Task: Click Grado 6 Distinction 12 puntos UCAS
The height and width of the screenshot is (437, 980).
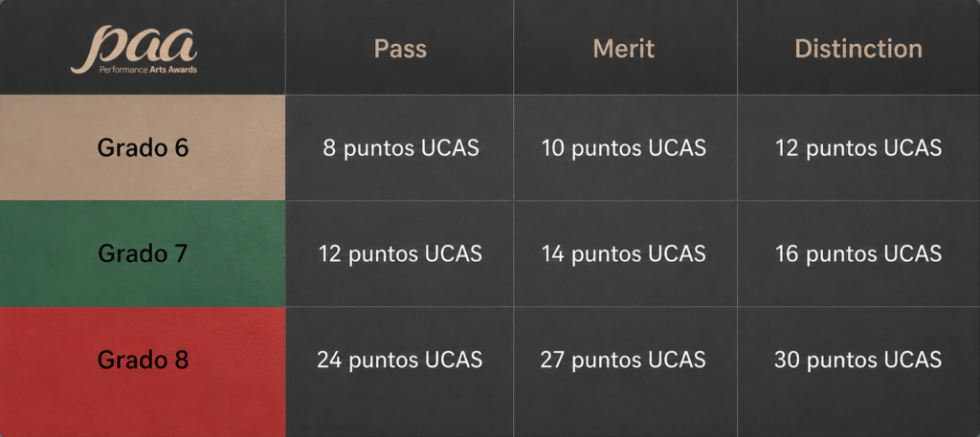Action: coord(858,148)
